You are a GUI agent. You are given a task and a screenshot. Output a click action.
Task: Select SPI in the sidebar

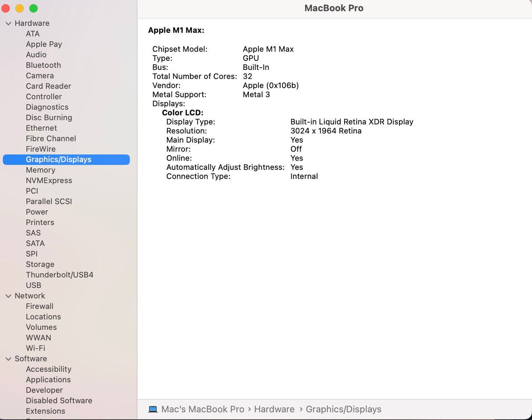32,254
